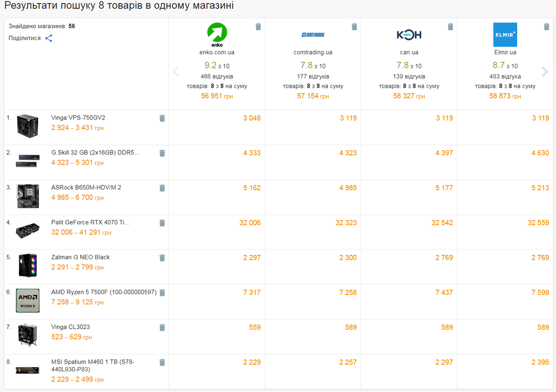The height and width of the screenshot is (392, 556).
Task: Delete ASRock B650M-HDV/M.2 row trash icon
Action: click(x=162, y=188)
